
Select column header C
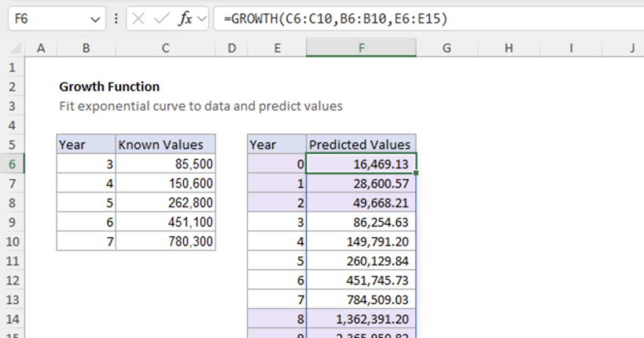pos(165,48)
